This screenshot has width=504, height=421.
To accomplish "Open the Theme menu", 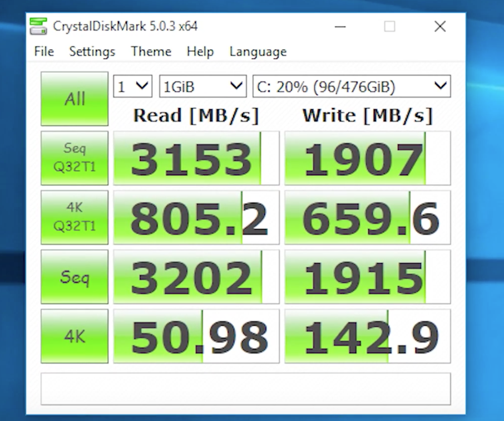I will tap(151, 51).
